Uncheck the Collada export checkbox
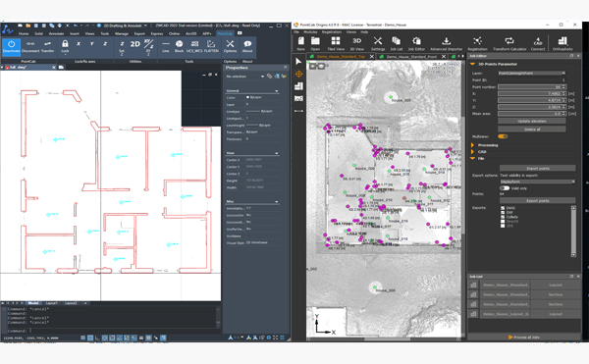The height and width of the screenshot is (364, 589). [x=503, y=217]
